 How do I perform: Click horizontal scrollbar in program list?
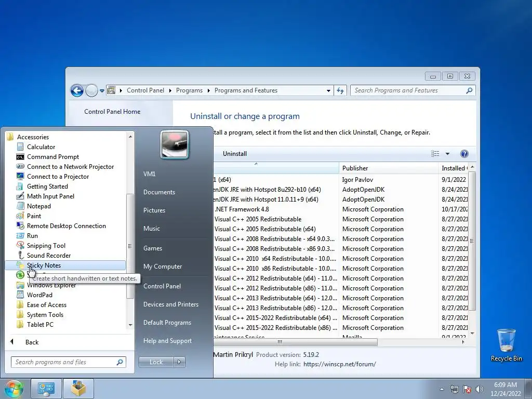[x=295, y=342]
